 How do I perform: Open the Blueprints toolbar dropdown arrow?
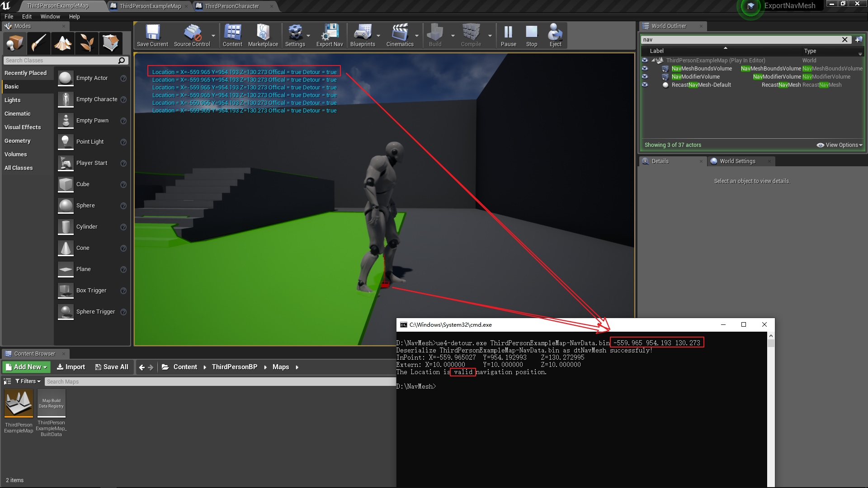pos(378,36)
